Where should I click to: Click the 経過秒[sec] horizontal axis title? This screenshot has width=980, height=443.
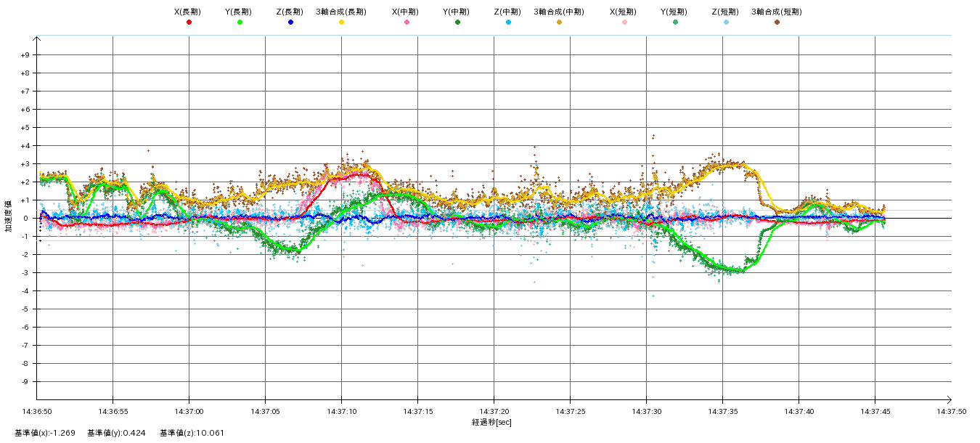pos(492,422)
